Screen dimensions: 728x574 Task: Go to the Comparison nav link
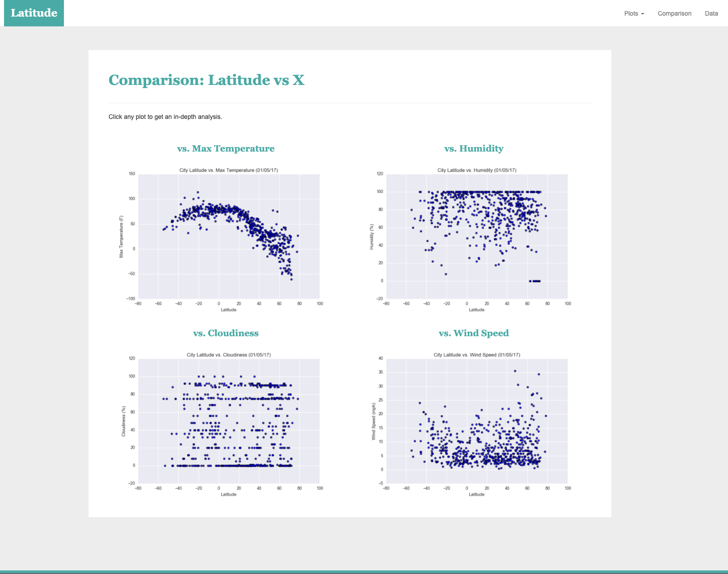click(x=674, y=13)
